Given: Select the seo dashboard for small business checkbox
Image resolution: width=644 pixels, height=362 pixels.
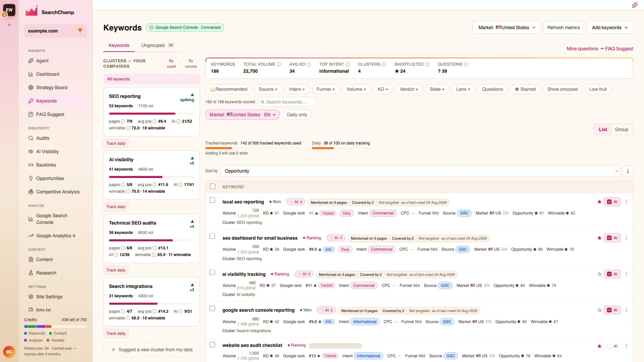Looking at the screenshot, I should 212,236.
